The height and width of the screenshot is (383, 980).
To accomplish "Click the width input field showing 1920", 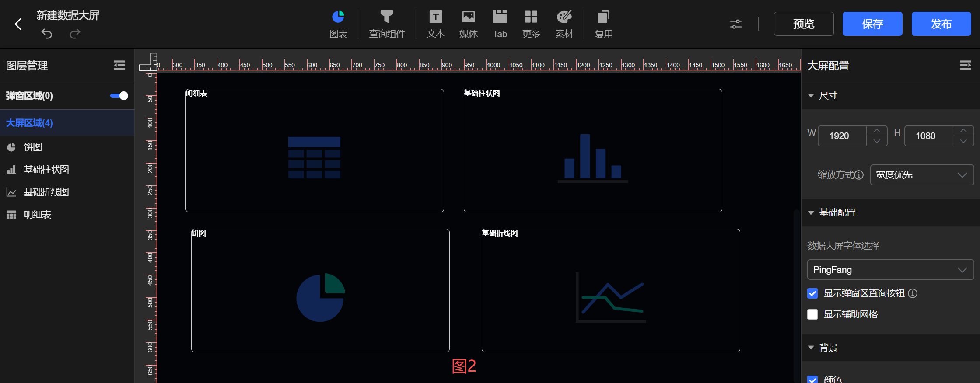I will (x=841, y=136).
